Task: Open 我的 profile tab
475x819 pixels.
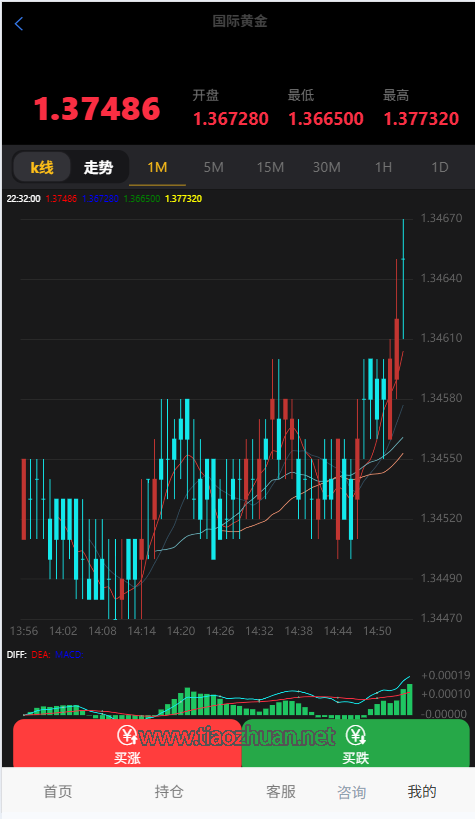Action: [x=422, y=792]
